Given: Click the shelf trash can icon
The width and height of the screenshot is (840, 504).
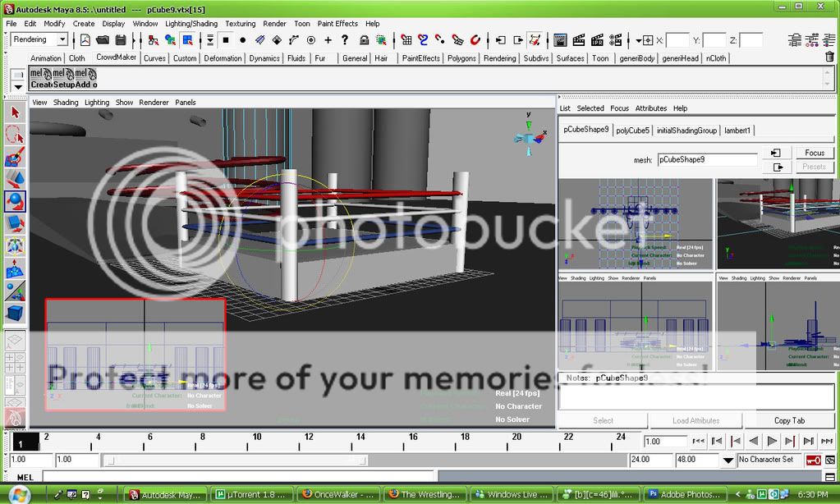Looking at the screenshot, I should pos(829,57).
